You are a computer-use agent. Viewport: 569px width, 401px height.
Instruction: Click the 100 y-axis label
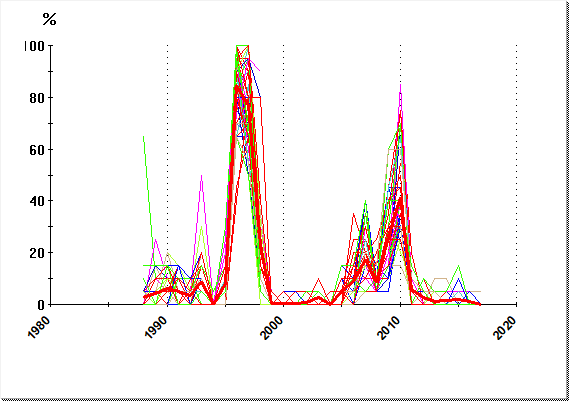pyautogui.click(x=34, y=46)
